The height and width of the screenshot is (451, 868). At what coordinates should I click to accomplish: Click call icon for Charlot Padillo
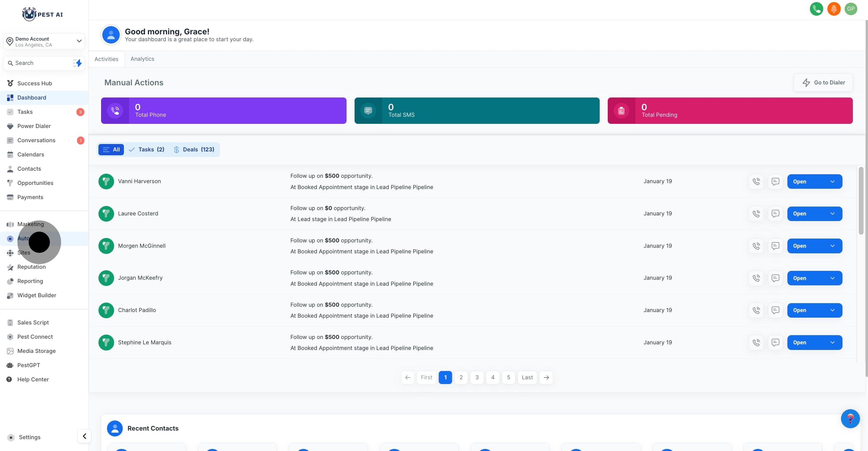(x=756, y=310)
